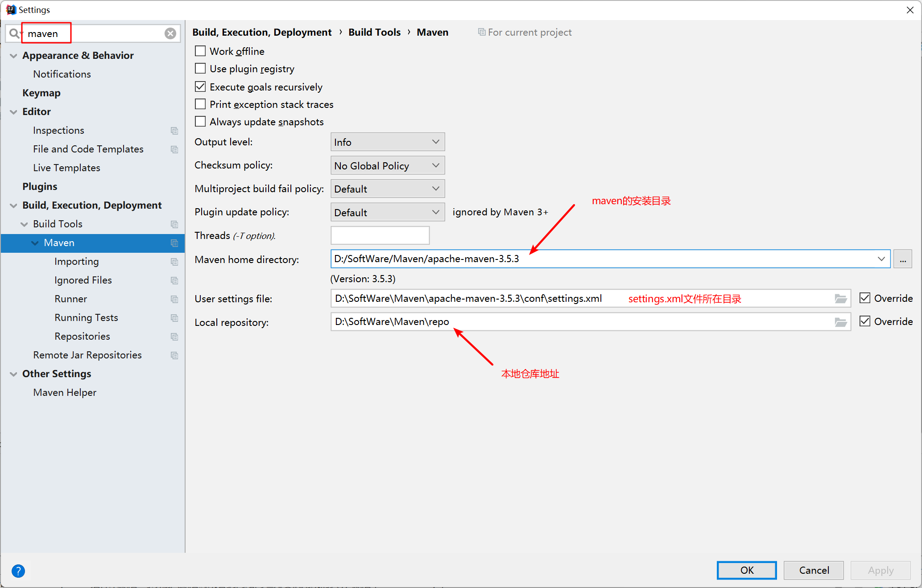Click the clear search text icon
Viewport: 922px width, 588px height.
pos(170,33)
